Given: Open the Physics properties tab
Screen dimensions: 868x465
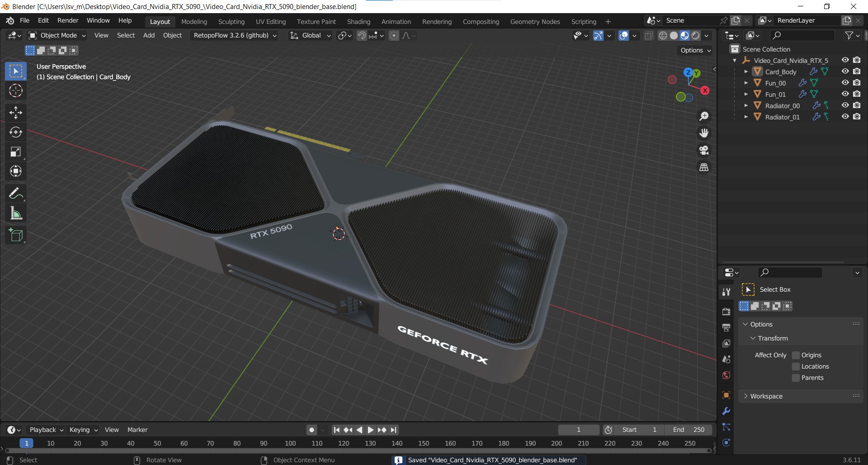Looking at the screenshot, I should point(726,443).
